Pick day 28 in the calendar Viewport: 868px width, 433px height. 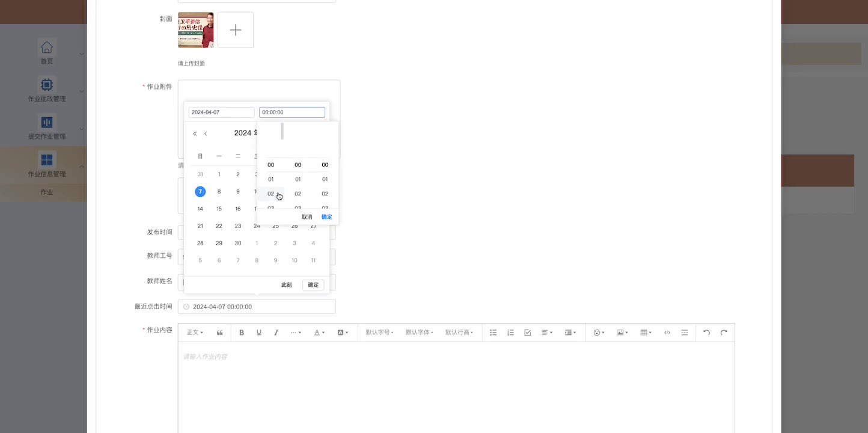click(x=200, y=243)
